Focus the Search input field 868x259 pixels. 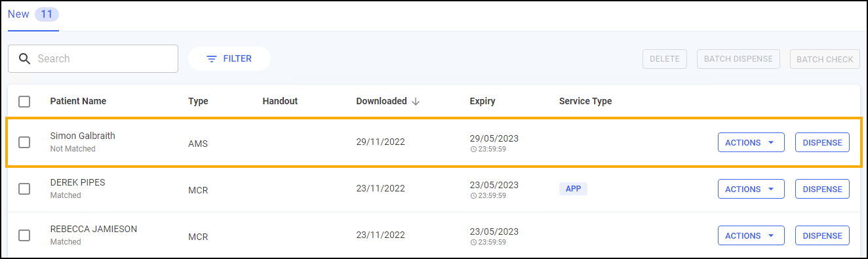click(93, 58)
